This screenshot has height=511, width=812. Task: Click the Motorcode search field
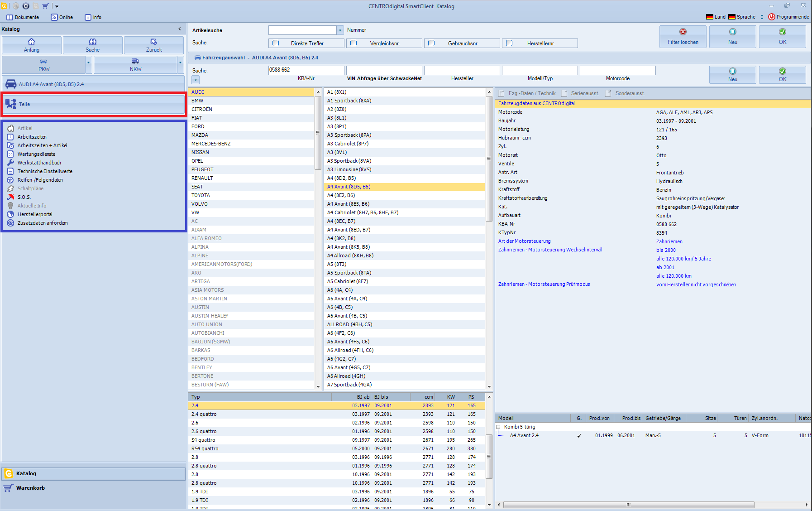617,70
